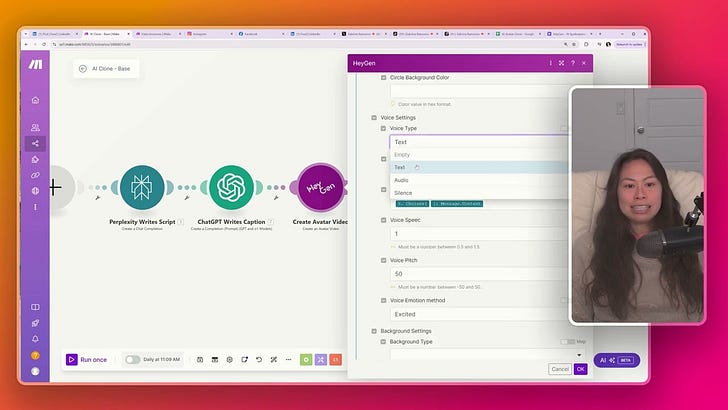Click the Make logo in the sidebar
Viewport: 728px width, 410px height.
click(x=35, y=65)
